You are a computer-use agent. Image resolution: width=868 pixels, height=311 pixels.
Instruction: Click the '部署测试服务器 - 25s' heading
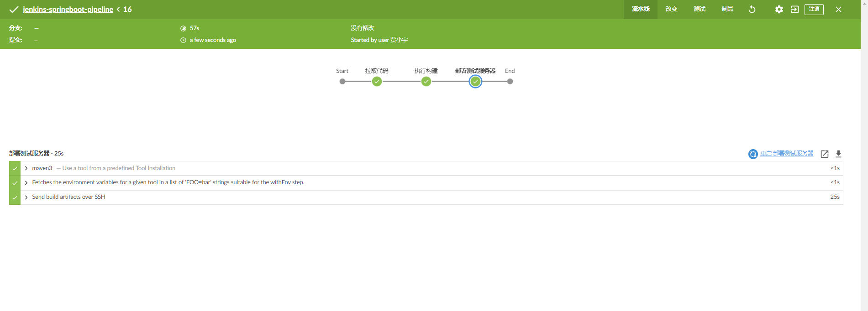point(36,153)
